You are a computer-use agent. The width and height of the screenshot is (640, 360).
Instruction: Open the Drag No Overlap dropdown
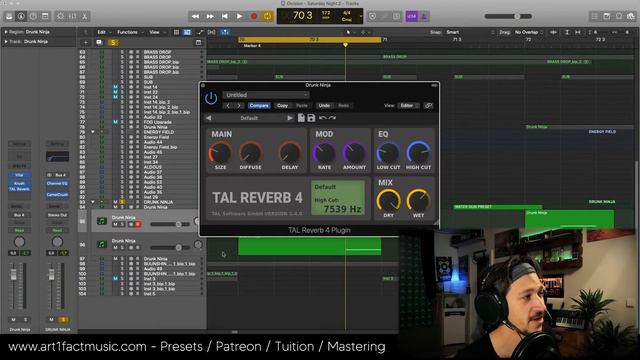pyautogui.click(x=528, y=32)
